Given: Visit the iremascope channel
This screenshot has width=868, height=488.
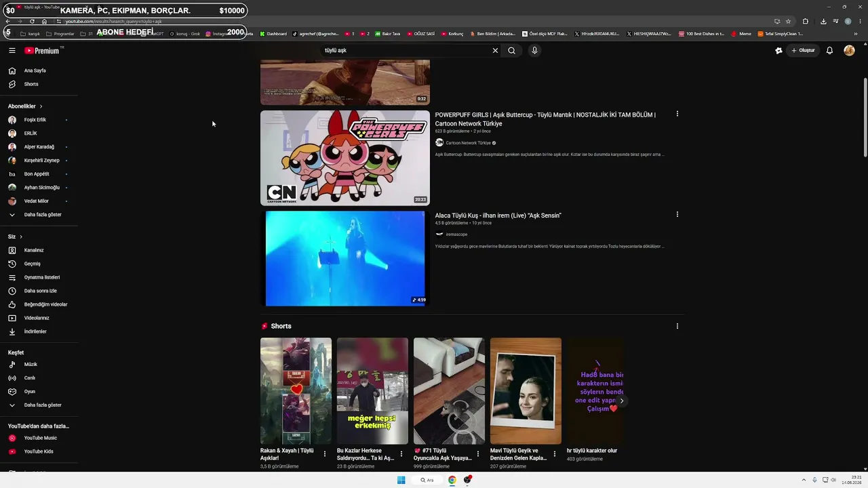Looking at the screenshot, I should click(456, 235).
